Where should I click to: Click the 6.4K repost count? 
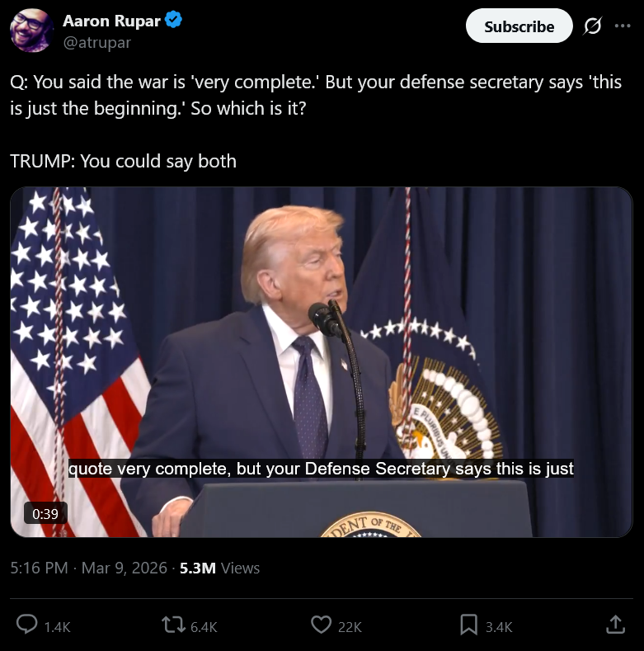pyautogui.click(x=204, y=626)
